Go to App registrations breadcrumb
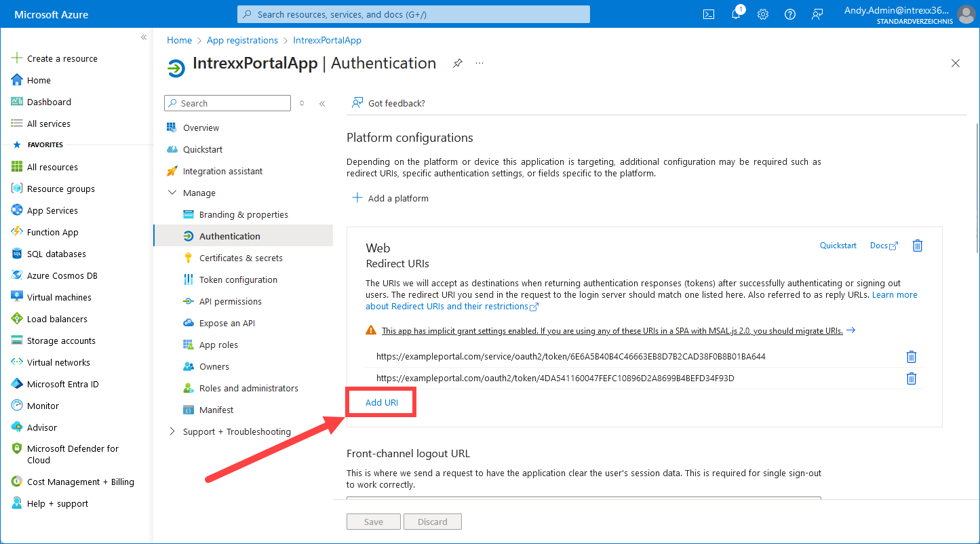 click(x=242, y=41)
